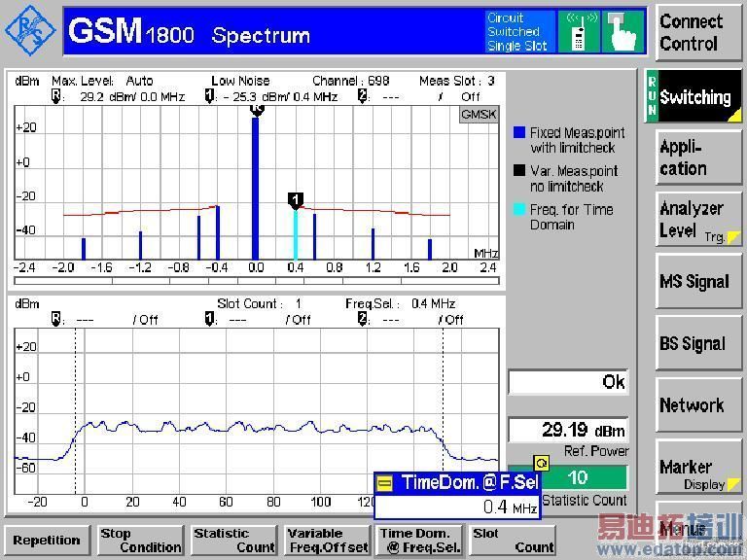Select the Stop Condition softkey
This screenshot has width=747, height=560.
(x=140, y=541)
